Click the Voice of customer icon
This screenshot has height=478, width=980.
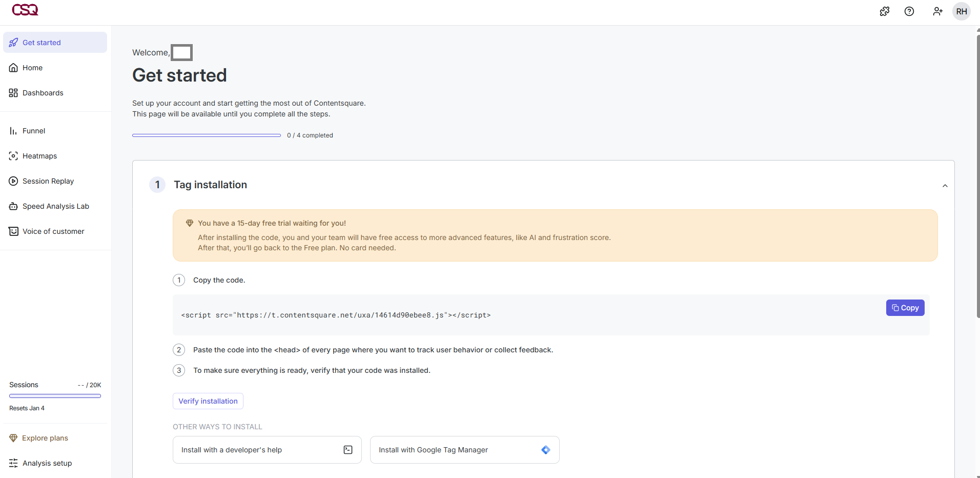(x=13, y=231)
